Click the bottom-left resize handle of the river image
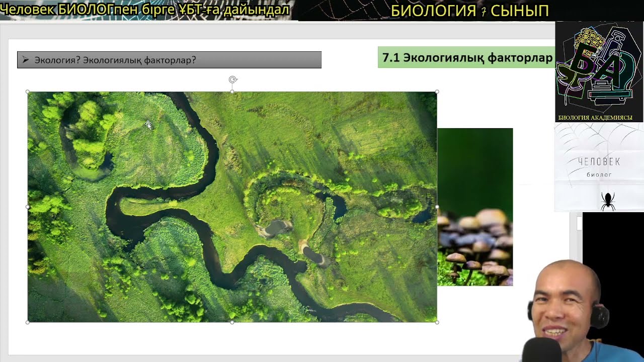 tap(28, 322)
